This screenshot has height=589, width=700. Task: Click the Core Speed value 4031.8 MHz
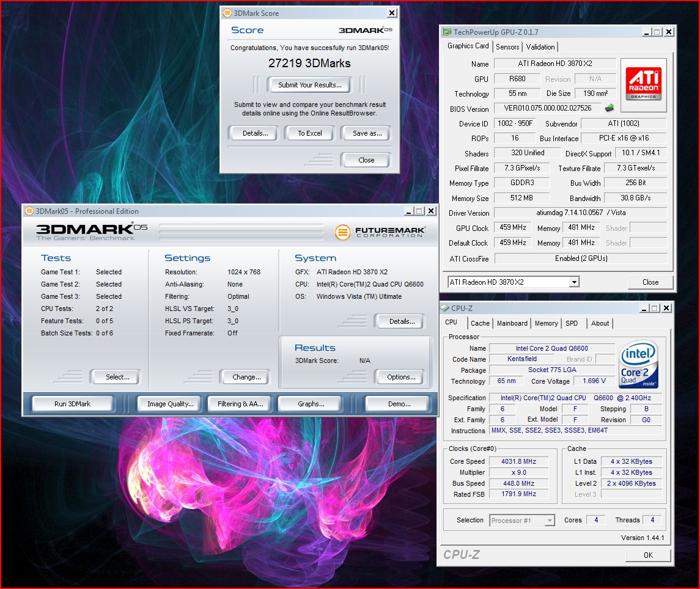coord(518,461)
